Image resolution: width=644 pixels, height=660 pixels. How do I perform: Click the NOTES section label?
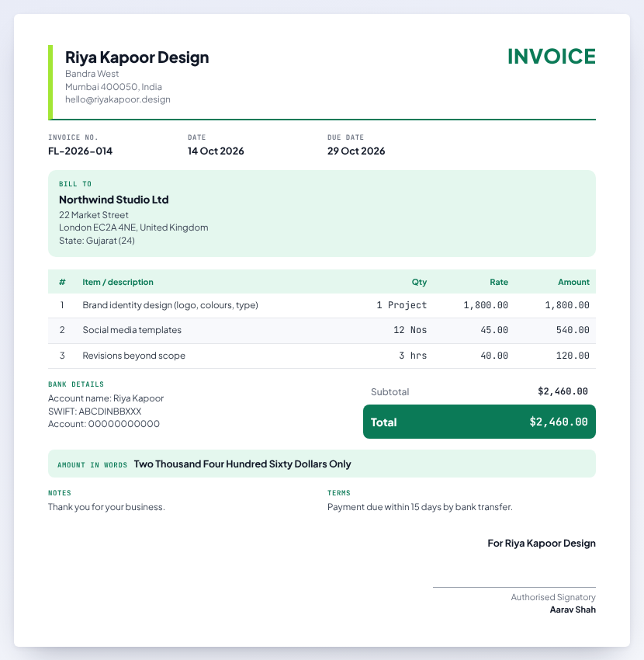(60, 493)
